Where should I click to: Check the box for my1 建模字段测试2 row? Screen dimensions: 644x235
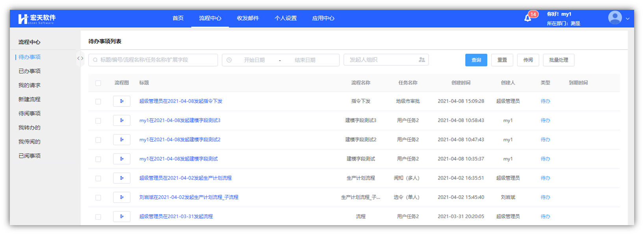[98, 140]
